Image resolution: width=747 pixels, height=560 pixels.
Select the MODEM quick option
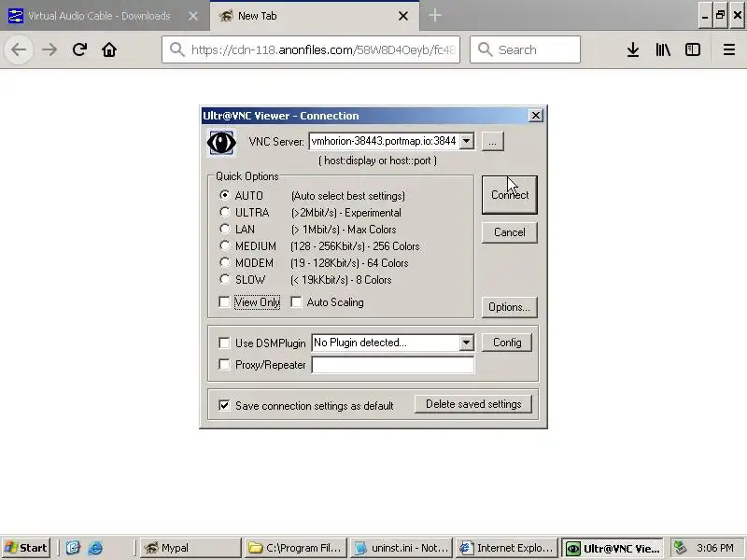pyautogui.click(x=224, y=262)
